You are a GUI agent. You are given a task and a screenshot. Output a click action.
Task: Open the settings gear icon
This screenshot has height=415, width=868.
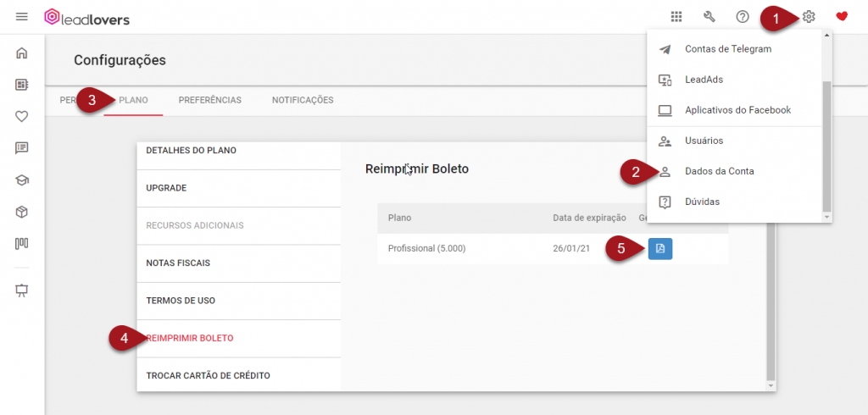pyautogui.click(x=809, y=17)
